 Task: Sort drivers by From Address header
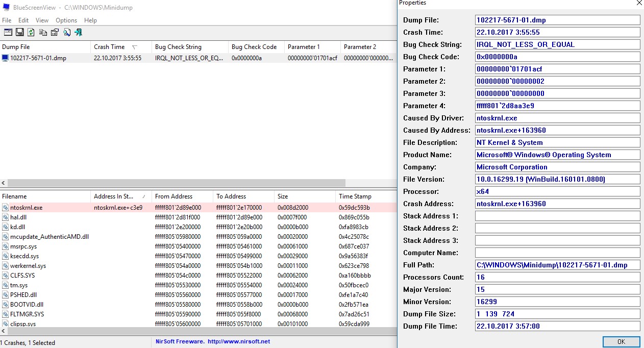(183, 196)
